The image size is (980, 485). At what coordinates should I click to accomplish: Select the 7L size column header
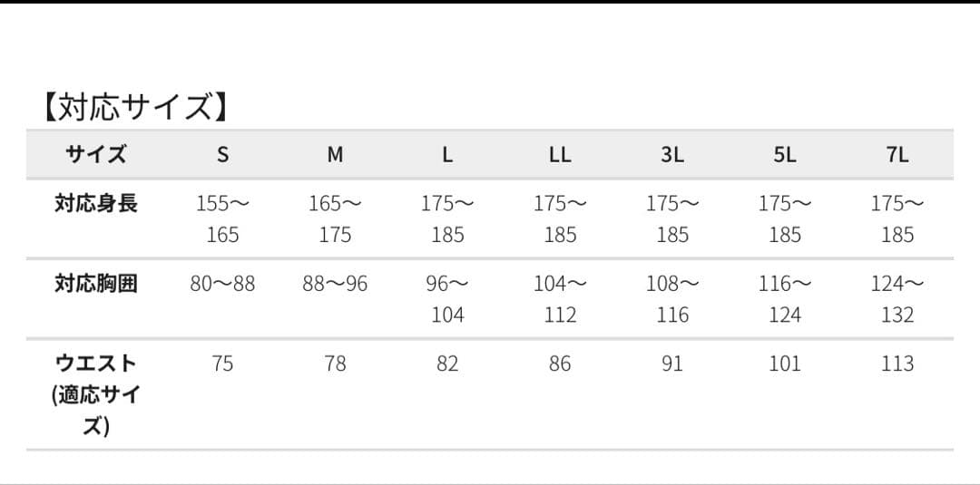pos(897,154)
